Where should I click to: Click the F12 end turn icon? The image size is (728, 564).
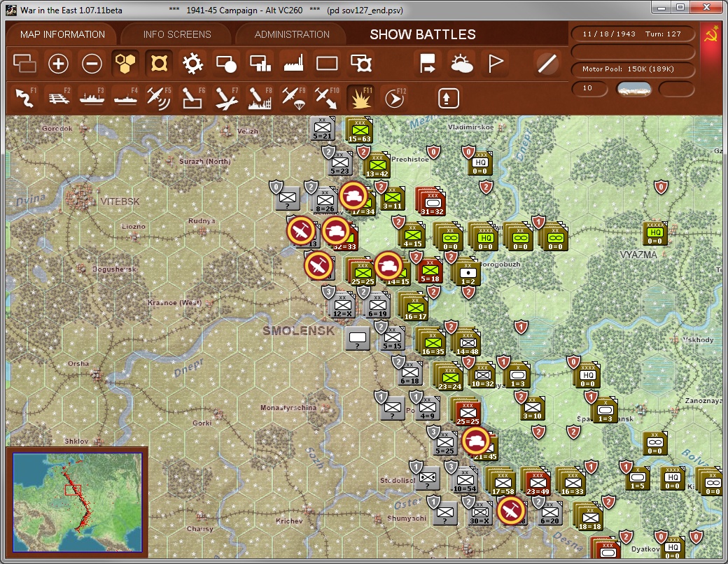(395, 97)
